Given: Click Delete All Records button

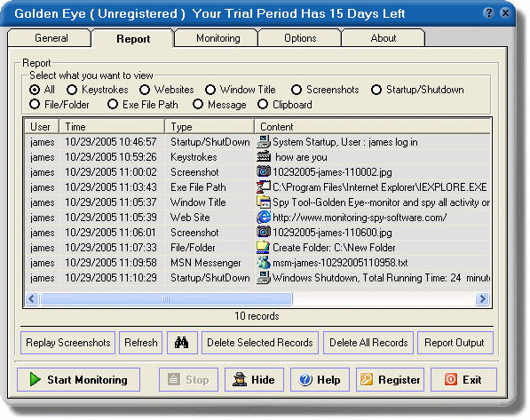Looking at the screenshot, I should (368, 343).
